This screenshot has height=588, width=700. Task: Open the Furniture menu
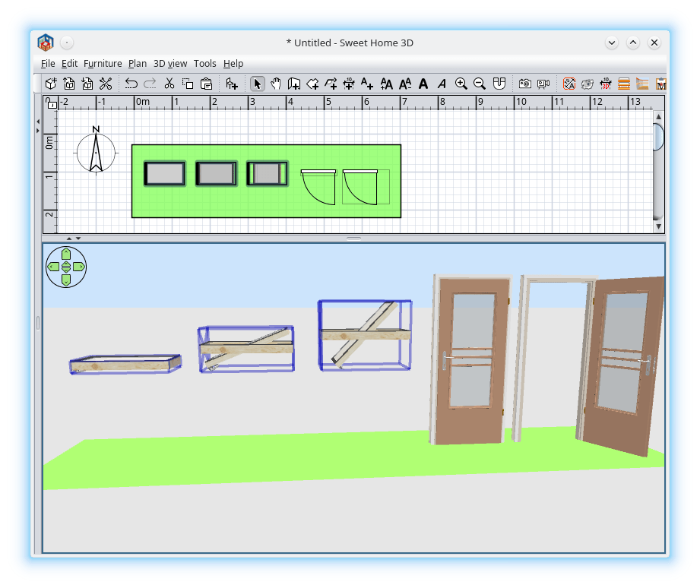click(103, 63)
